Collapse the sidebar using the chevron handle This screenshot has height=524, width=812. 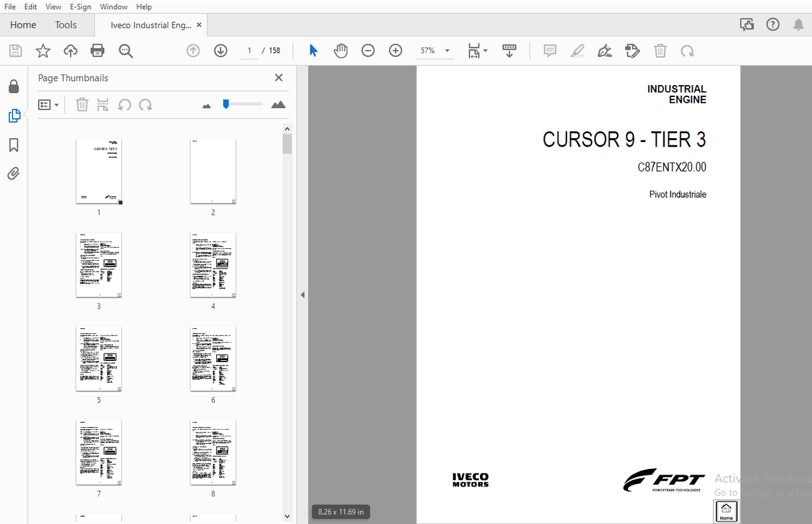[x=302, y=294]
